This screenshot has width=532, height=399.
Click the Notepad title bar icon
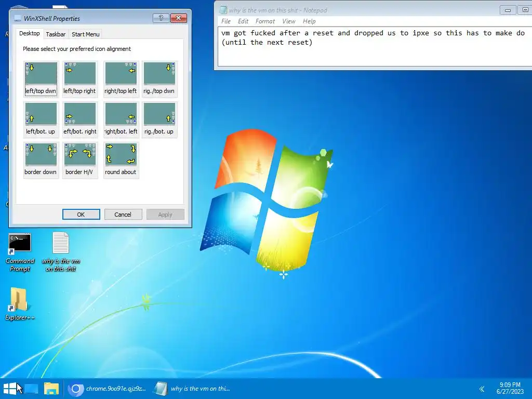pyautogui.click(x=223, y=10)
